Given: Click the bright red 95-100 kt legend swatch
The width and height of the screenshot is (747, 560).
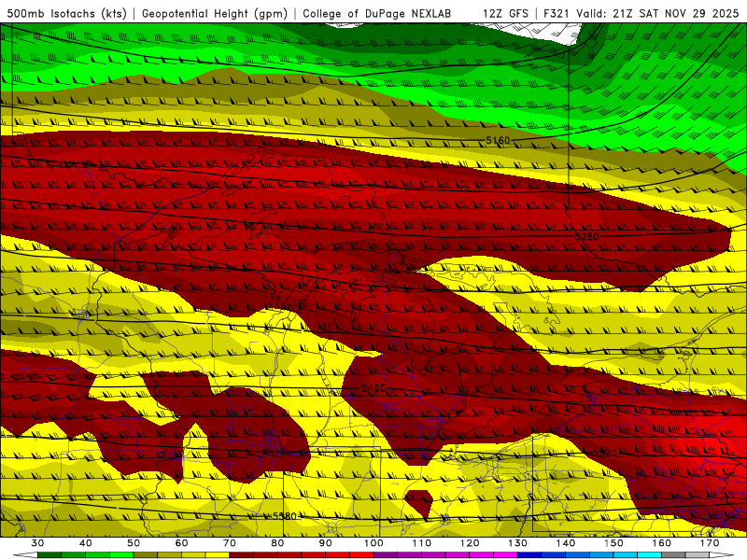Looking at the screenshot, I should (361, 555).
